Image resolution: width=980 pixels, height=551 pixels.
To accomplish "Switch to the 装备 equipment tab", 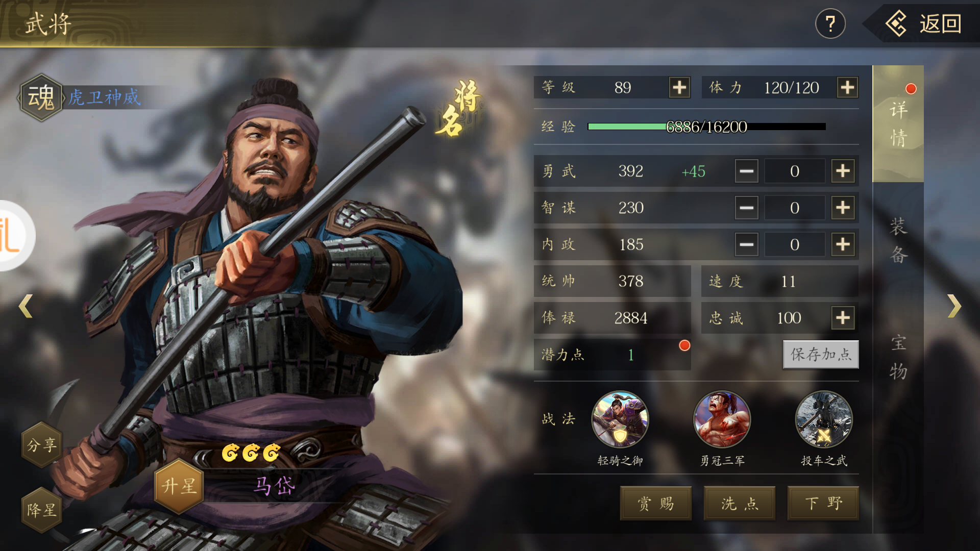I will coord(898,240).
